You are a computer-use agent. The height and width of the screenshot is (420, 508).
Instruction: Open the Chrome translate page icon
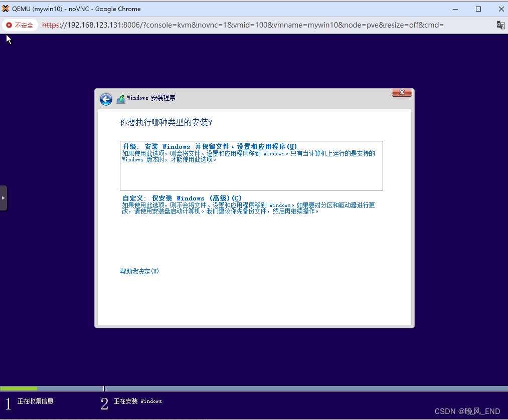(500, 25)
